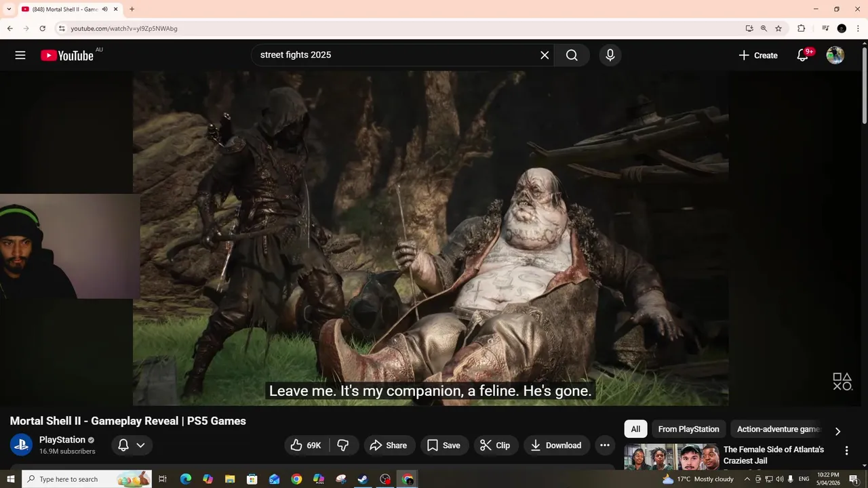
Task: Expand the subscription notification chevron dropdown
Action: tap(140, 445)
